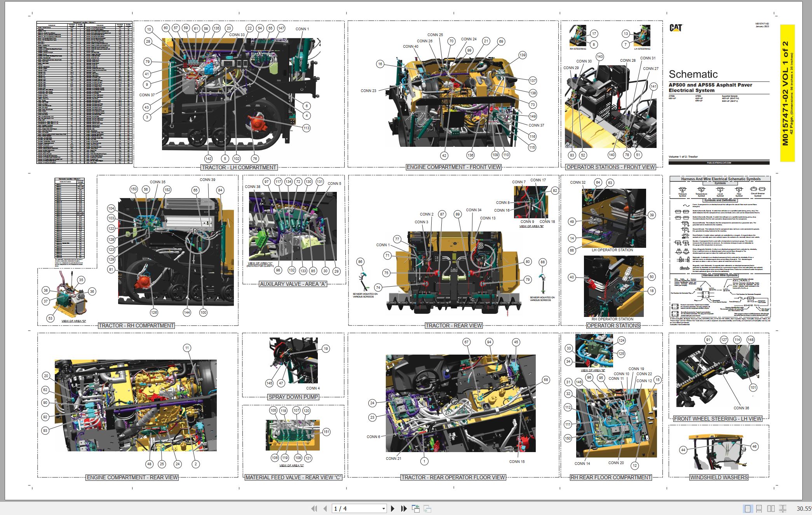Click the 'TRACTOR - REAR VIEW' label
The width and height of the screenshot is (812, 515).
tap(454, 325)
